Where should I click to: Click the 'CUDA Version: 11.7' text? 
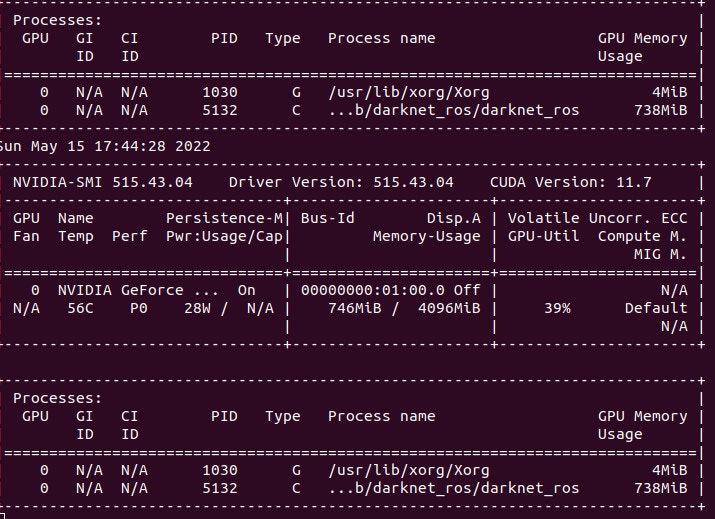(570, 182)
